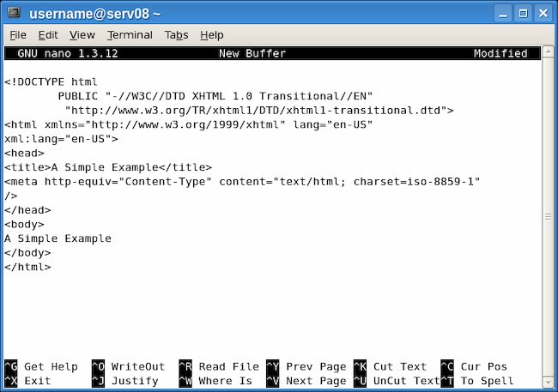Expand the View menu

pyautogui.click(x=82, y=35)
